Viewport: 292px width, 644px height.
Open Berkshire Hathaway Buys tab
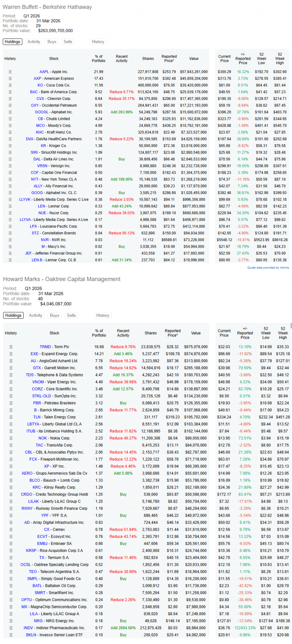52,42
